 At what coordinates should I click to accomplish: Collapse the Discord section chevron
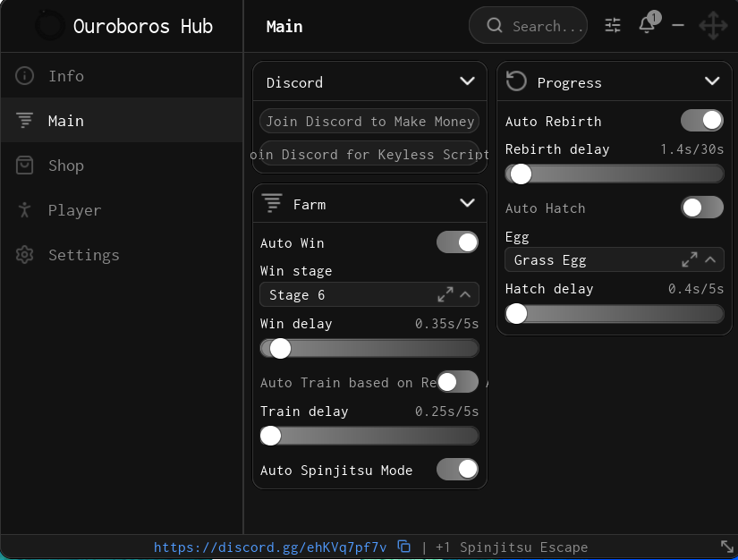click(x=467, y=81)
